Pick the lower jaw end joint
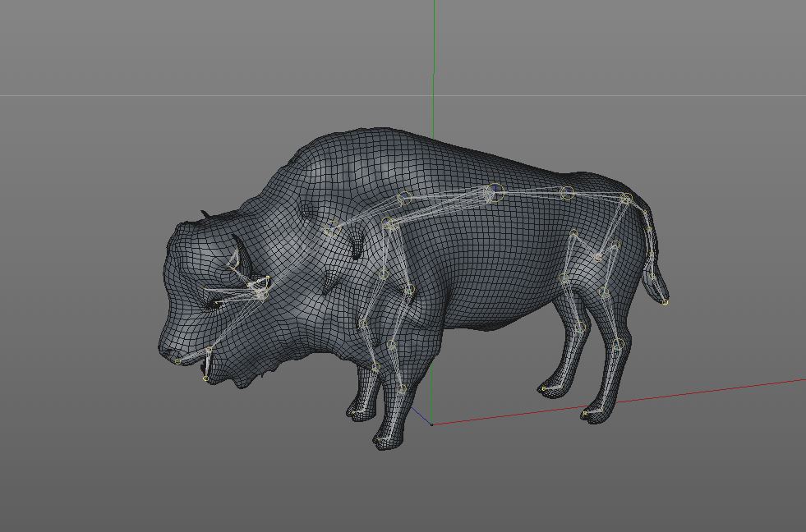Screen dimensions: 806x532 (x=205, y=379)
